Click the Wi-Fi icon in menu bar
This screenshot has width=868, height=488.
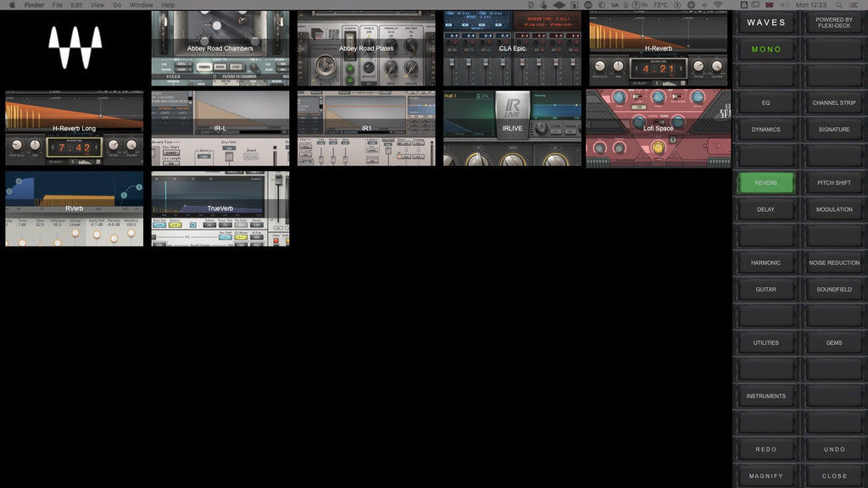tap(718, 5)
